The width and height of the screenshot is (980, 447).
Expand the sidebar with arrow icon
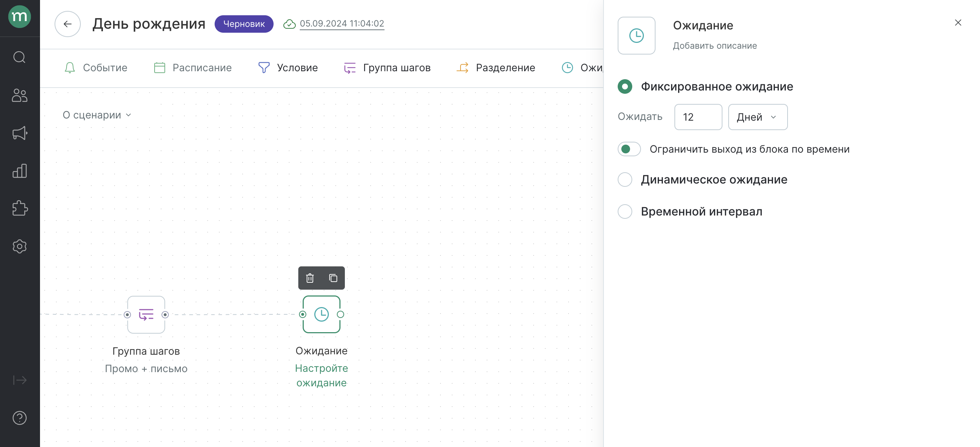(x=19, y=380)
